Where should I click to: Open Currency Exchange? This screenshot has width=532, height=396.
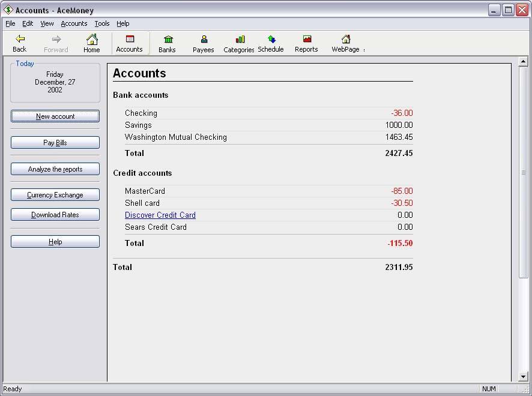click(x=55, y=194)
